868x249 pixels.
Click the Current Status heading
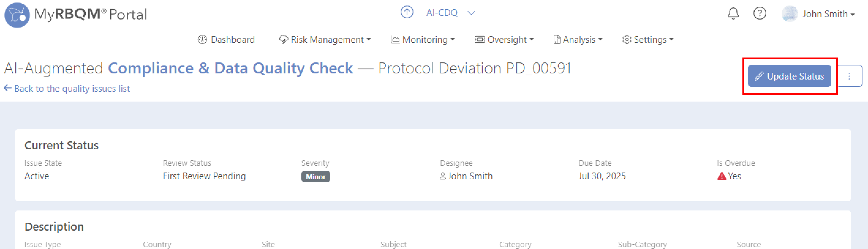click(61, 145)
